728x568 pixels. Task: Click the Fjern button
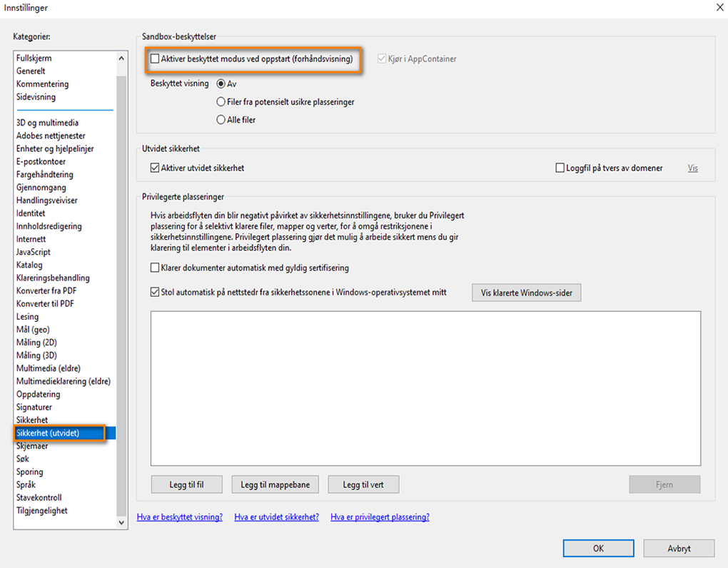pos(664,485)
